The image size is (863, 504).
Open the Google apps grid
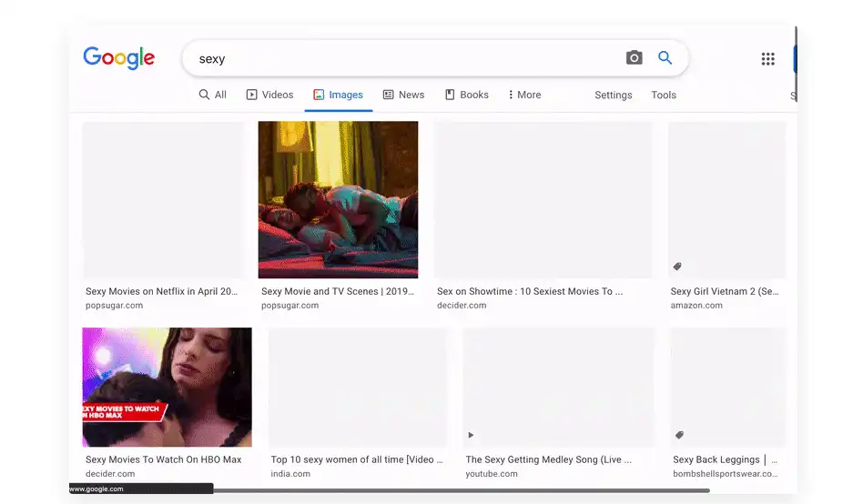tap(767, 59)
